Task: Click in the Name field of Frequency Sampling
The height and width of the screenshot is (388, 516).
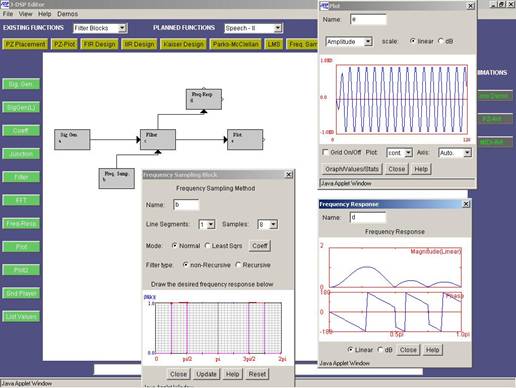Action: point(186,205)
